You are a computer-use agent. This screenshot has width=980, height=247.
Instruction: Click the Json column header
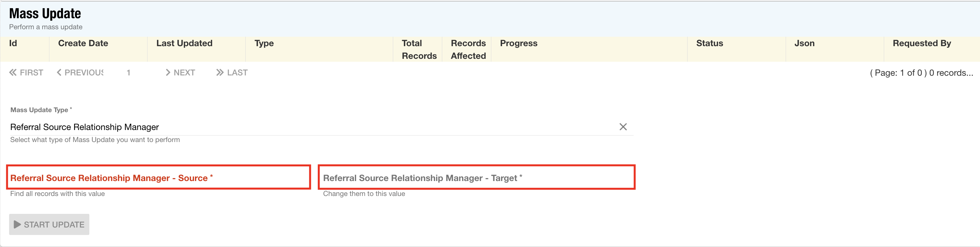(804, 43)
